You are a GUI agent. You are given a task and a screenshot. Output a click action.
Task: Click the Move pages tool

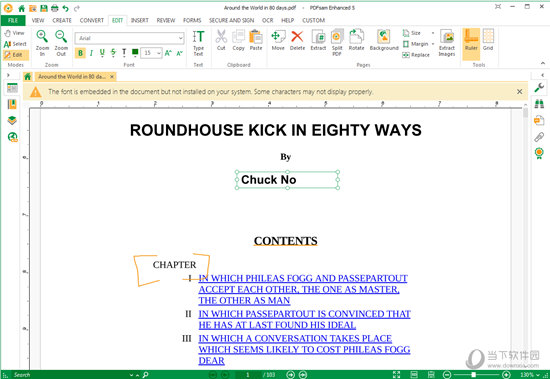[x=278, y=40]
